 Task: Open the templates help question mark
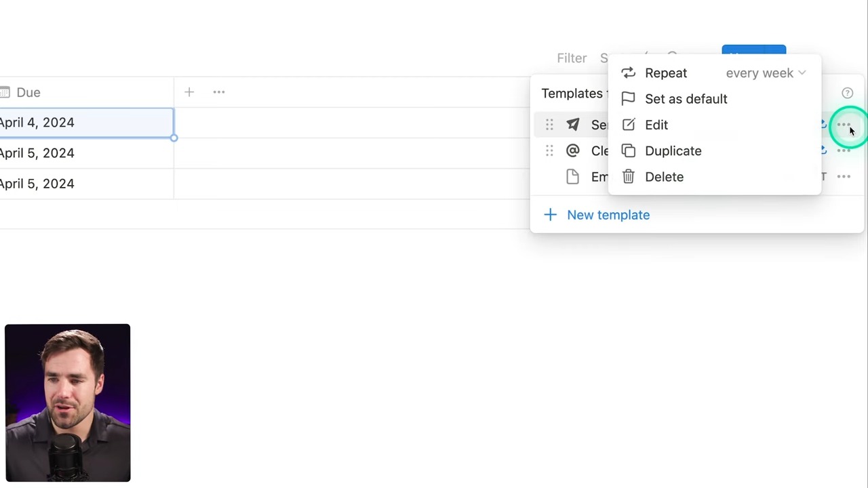[847, 94]
